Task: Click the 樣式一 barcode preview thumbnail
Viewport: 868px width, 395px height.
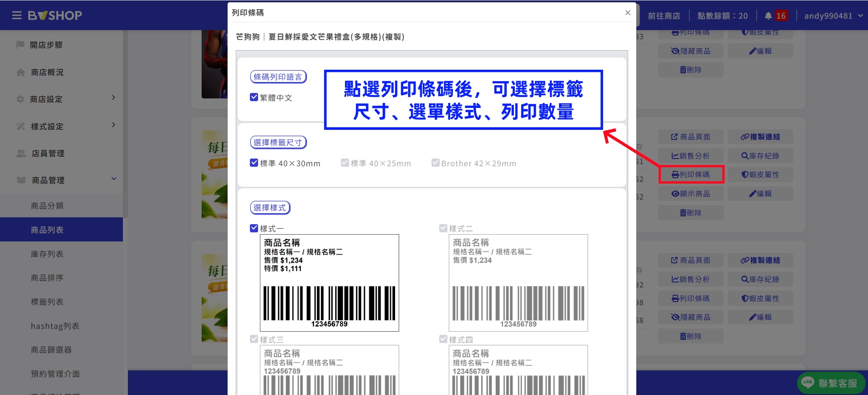Action: tap(330, 283)
